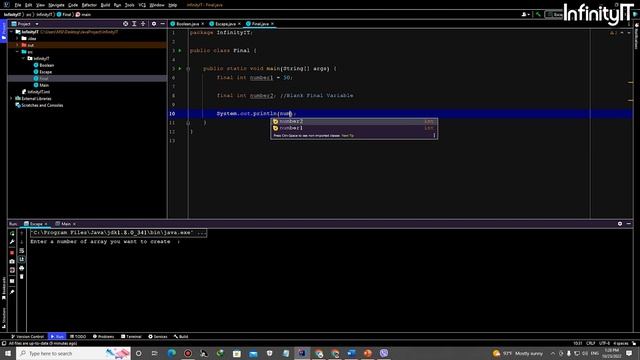Open the VCS menu
This screenshot has width=640, height=360.
pyautogui.click(x=142, y=5)
